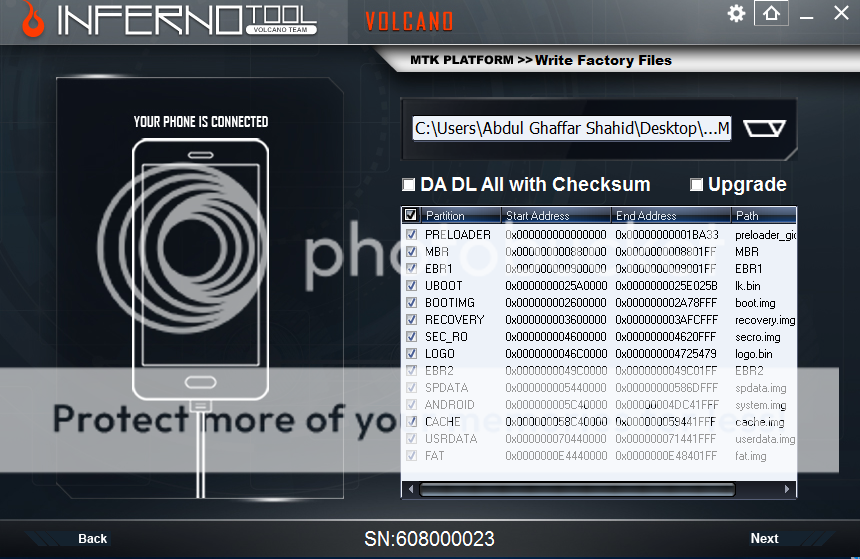Close the Inferno Tool window

click(841, 13)
